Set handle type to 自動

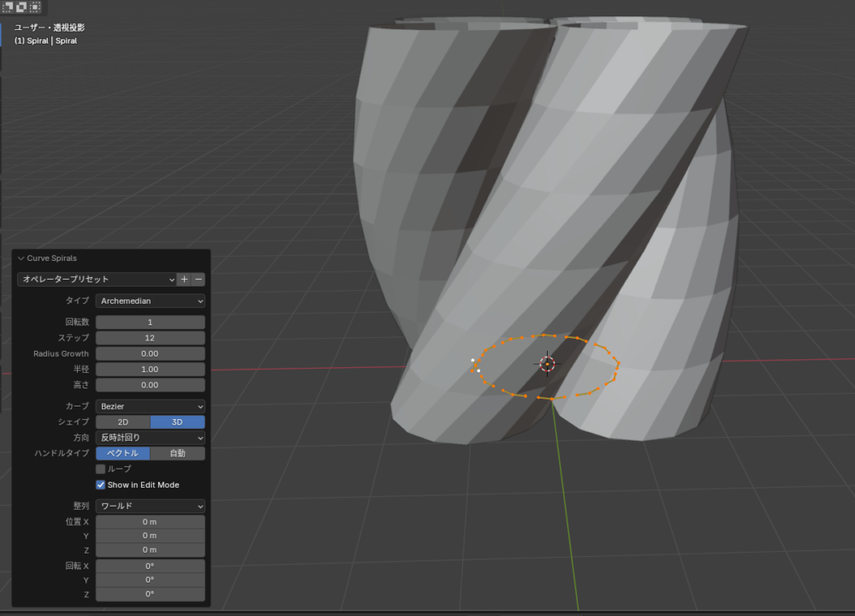177,453
